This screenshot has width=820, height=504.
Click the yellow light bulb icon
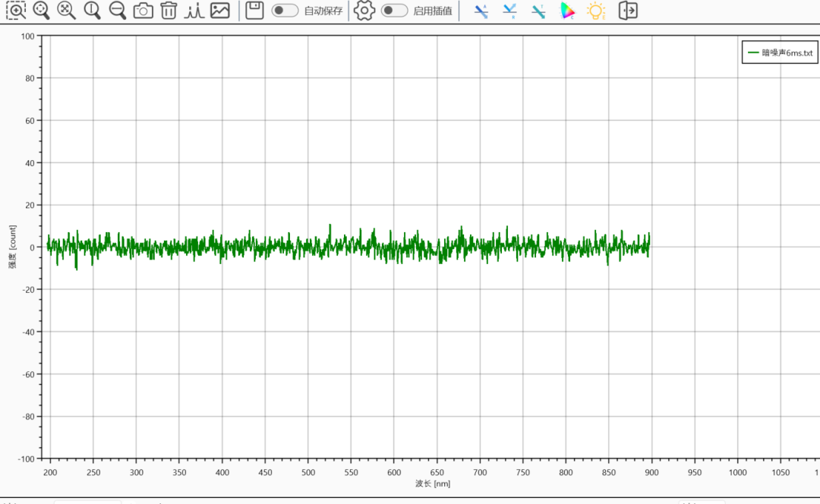tap(597, 11)
